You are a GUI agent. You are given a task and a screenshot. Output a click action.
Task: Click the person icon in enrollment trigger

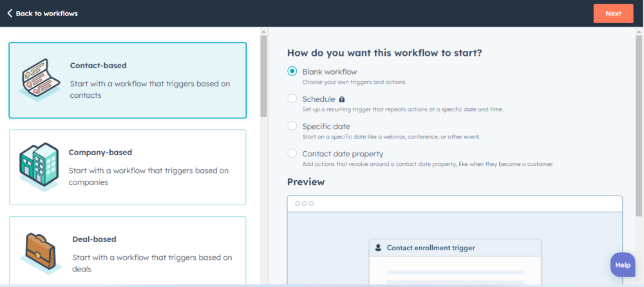(x=378, y=248)
